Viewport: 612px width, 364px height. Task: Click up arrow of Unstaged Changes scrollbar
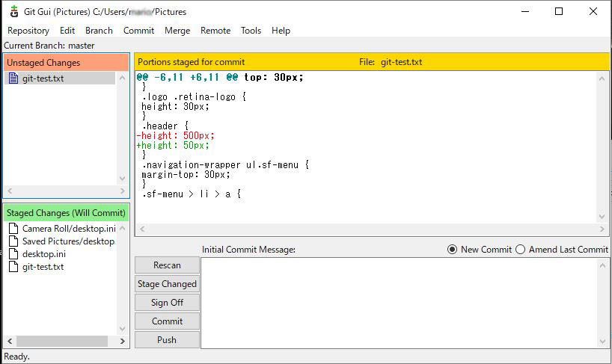click(x=122, y=78)
